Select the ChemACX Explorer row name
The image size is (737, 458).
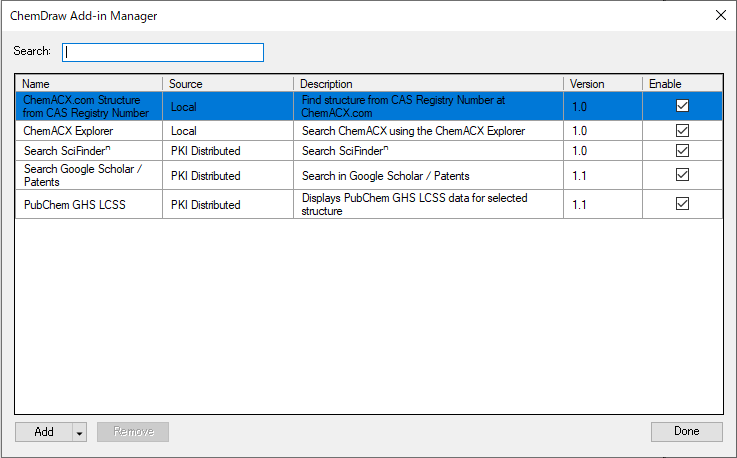tap(68, 131)
